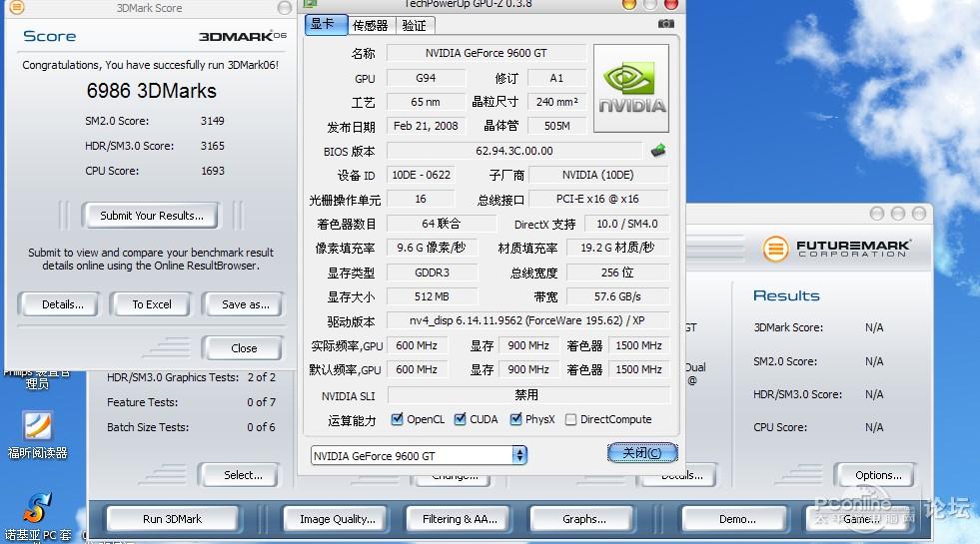The image size is (980, 544).
Task: Click the GPU-Z title bar app icon
Action: pyautogui.click(x=310, y=4)
